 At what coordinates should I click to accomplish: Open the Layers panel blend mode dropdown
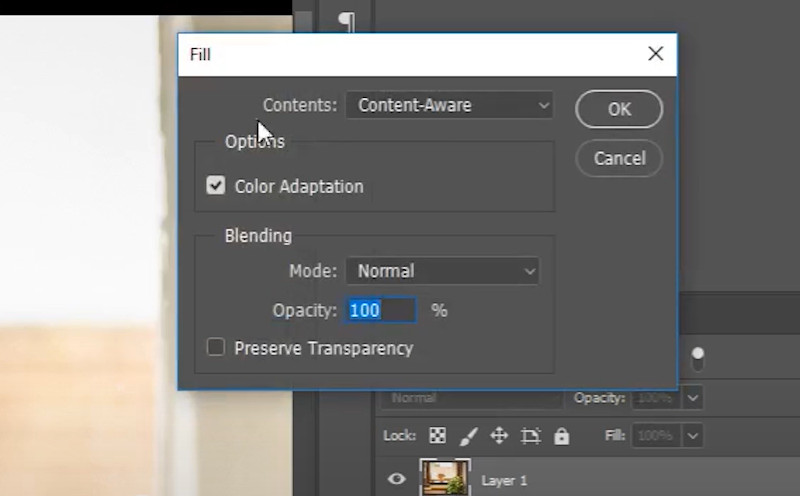click(472, 398)
